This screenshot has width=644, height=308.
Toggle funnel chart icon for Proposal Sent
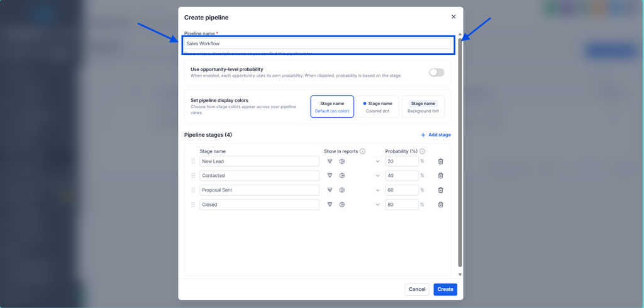330,190
